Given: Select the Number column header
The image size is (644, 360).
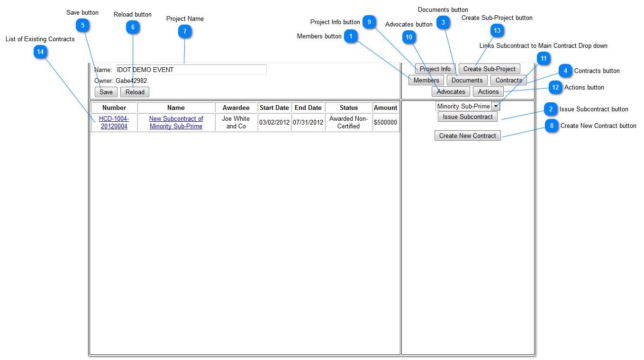Looking at the screenshot, I should pos(114,108).
